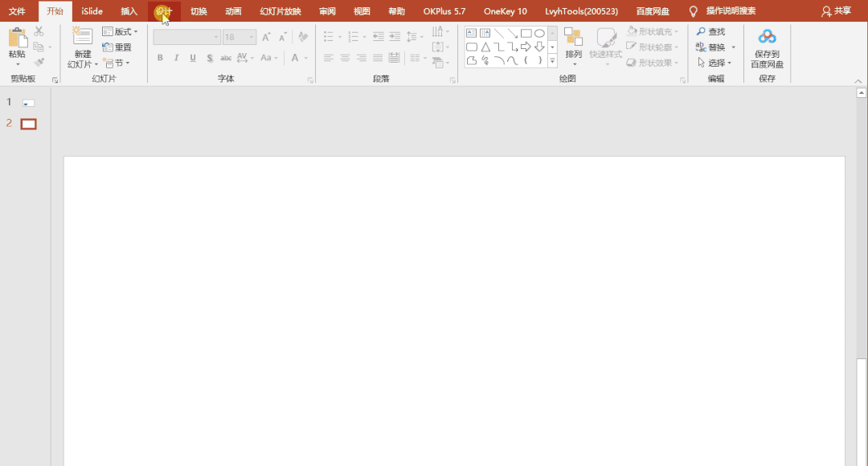This screenshot has width=868, height=466.
Task: Click the Copy icon
Action: [x=39, y=47]
